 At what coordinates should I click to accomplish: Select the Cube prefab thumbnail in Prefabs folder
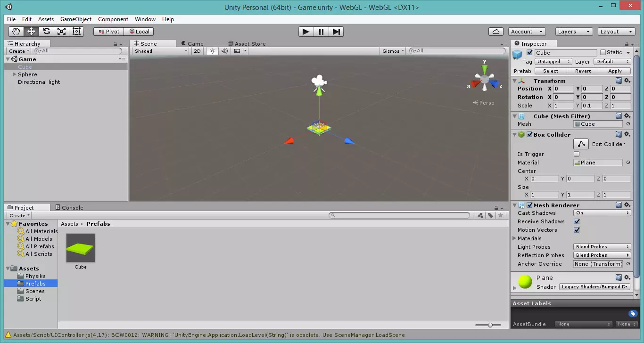tap(80, 247)
